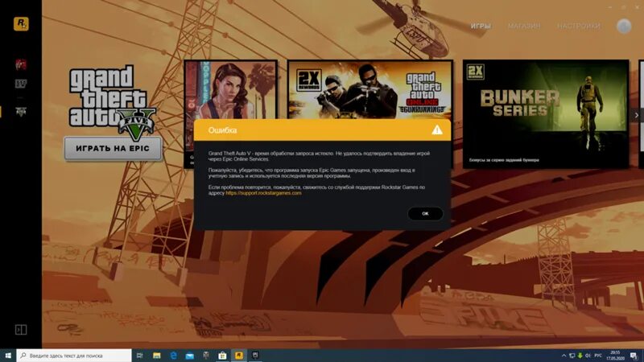Click the warning triangle in error dialog
Screen dimensions: 644x362
(x=437, y=130)
